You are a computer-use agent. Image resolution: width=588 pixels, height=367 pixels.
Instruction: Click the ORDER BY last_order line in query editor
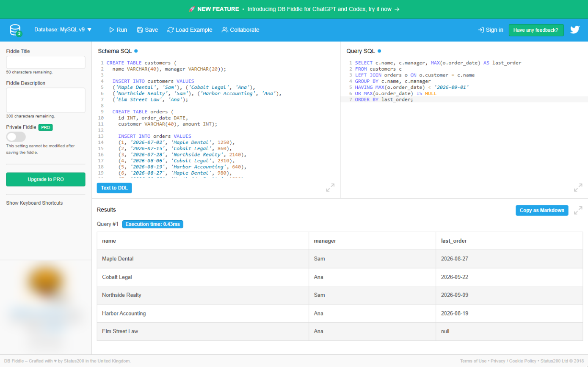(x=384, y=99)
